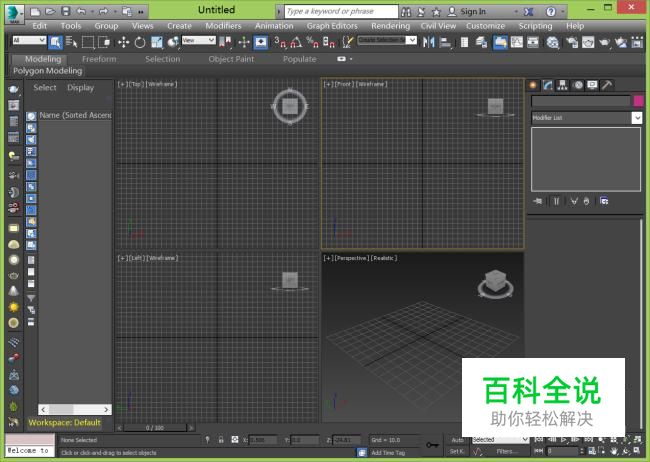Click the magenta object color swatch
The image size is (650, 462).
[638, 101]
